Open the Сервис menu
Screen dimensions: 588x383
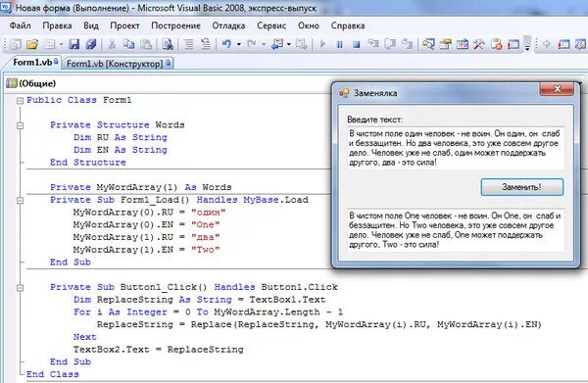coord(271,25)
